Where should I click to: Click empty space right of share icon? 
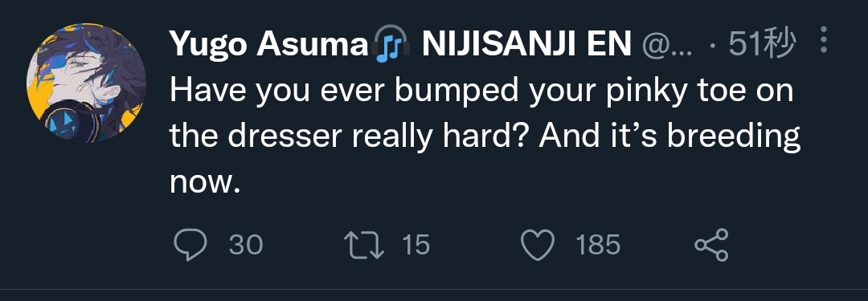[x=797, y=245]
